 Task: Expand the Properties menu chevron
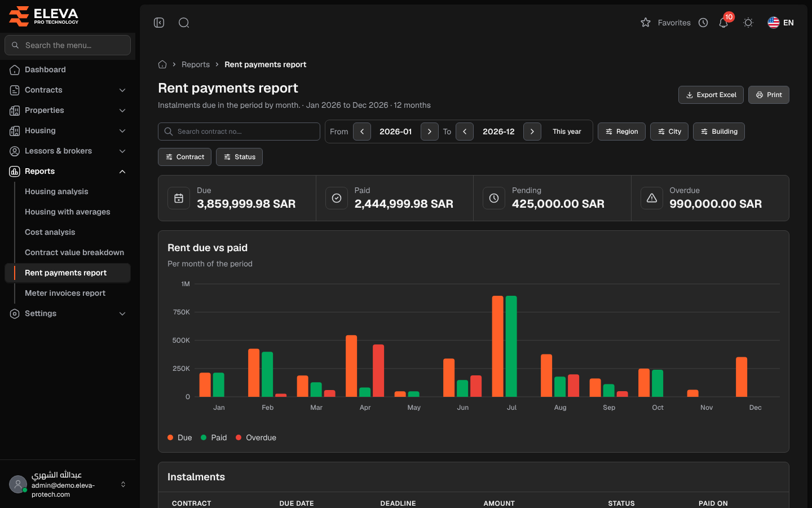122,111
